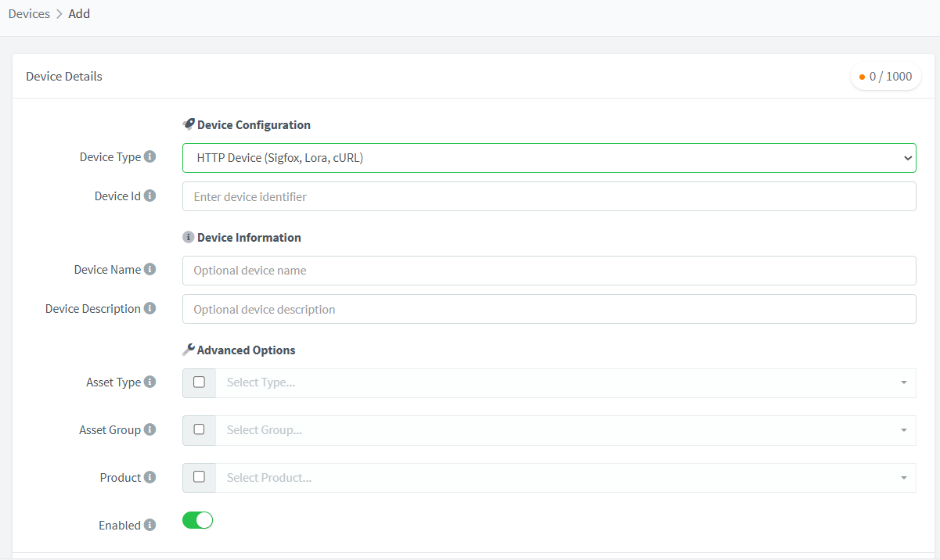Click the info icon next to Device Id
940x560 pixels.
[x=149, y=196]
